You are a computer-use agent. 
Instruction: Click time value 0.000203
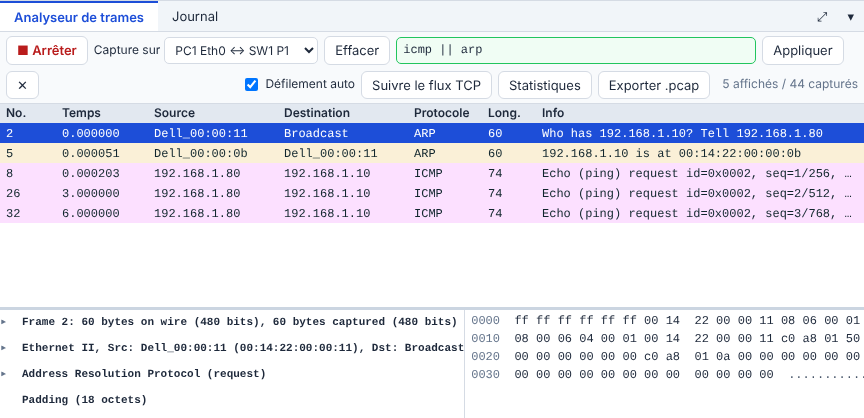[x=90, y=173]
